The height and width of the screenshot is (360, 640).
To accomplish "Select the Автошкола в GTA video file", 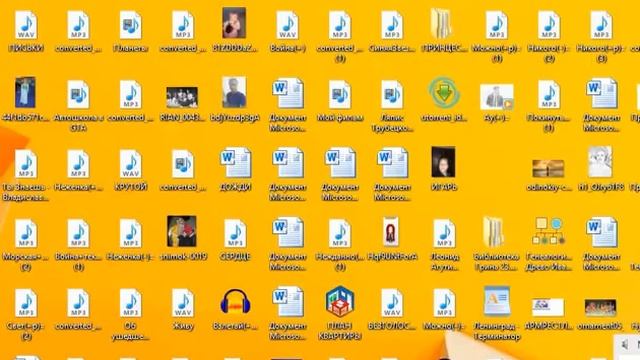I will (78, 95).
